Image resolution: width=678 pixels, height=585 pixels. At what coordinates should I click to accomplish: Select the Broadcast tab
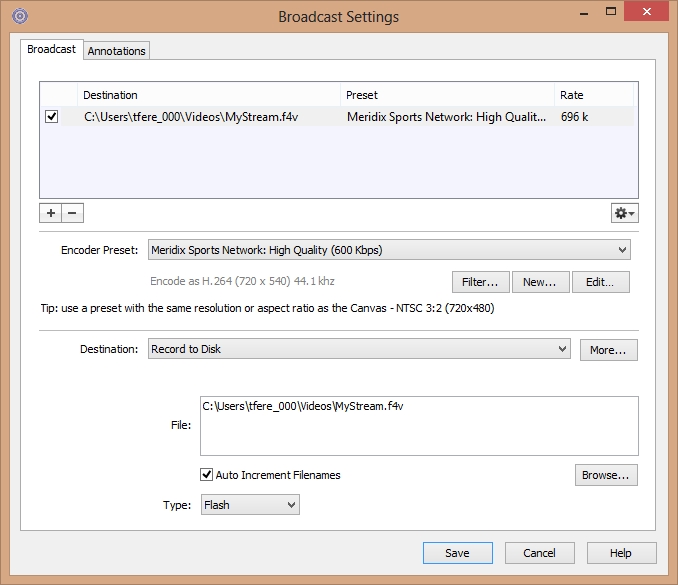click(51, 49)
